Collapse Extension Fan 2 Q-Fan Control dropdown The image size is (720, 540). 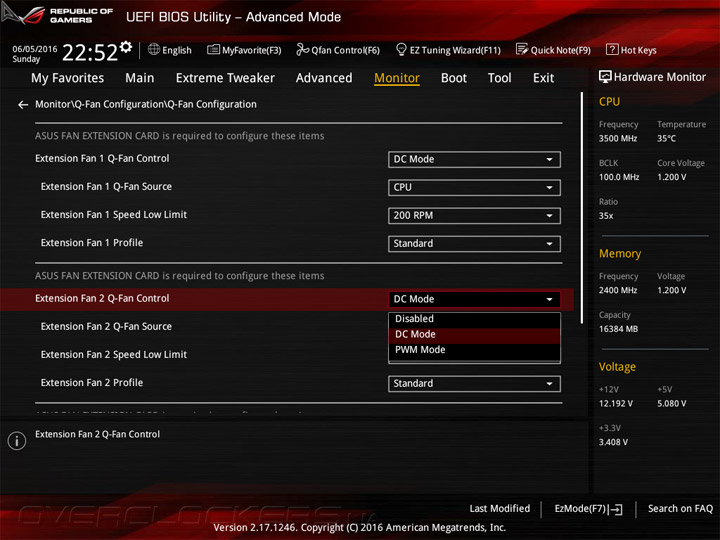474,299
